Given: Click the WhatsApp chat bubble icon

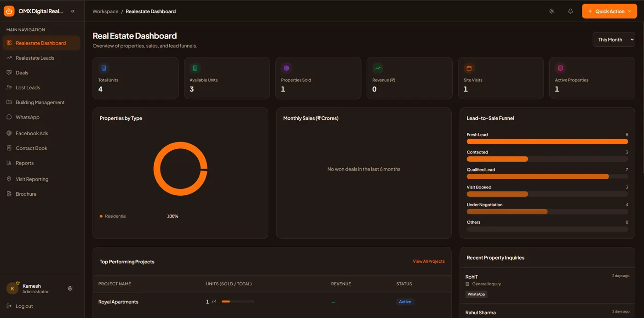Looking at the screenshot, I should pos(9,117).
